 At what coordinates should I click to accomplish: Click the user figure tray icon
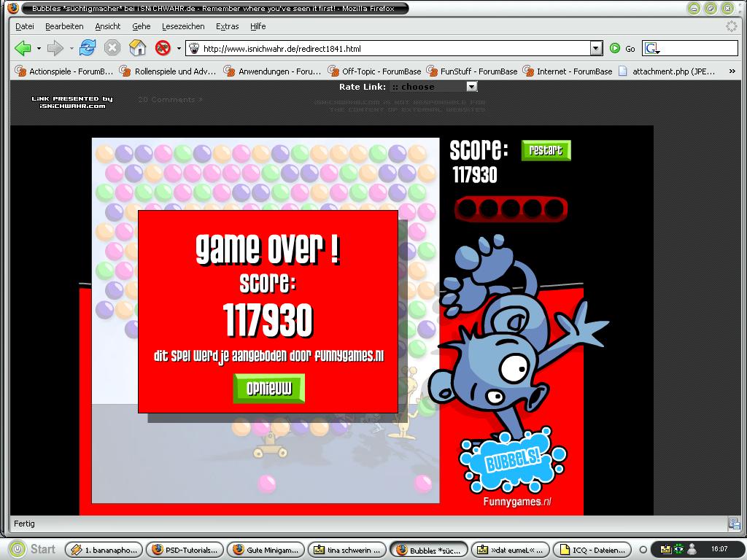692,549
